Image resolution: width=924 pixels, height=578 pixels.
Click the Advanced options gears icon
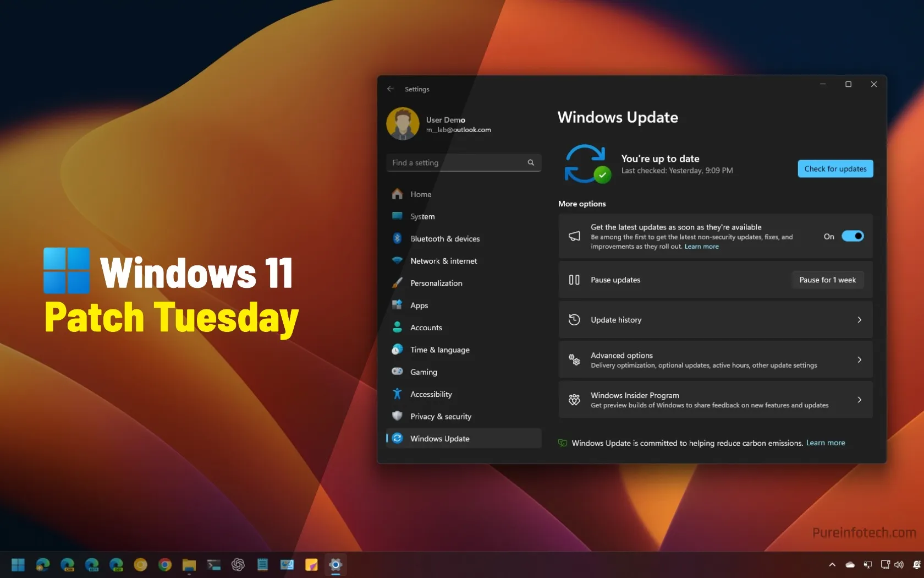pos(574,359)
